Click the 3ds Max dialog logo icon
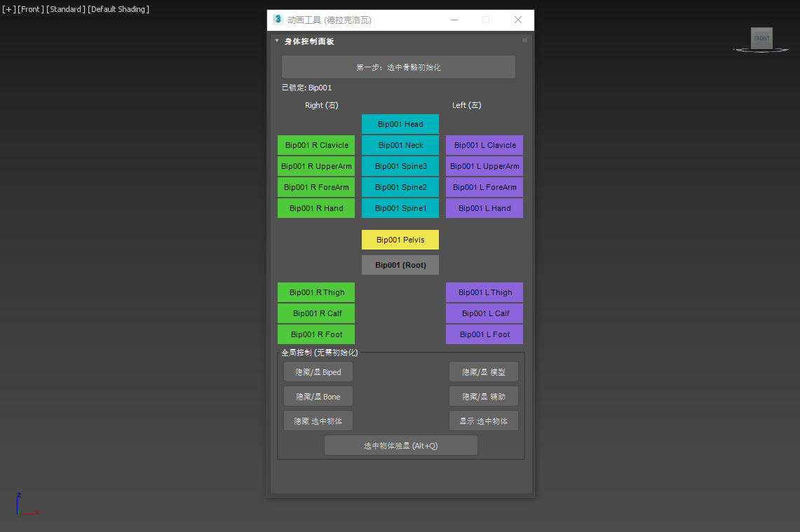This screenshot has width=800, height=532. coord(278,20)
